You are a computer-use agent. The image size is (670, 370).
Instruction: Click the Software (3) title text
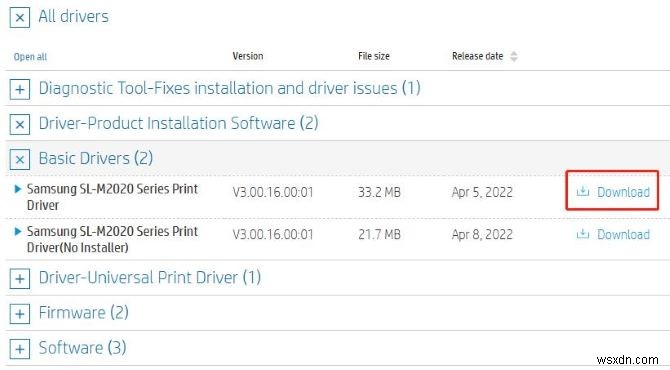click(x=82, y=348)
